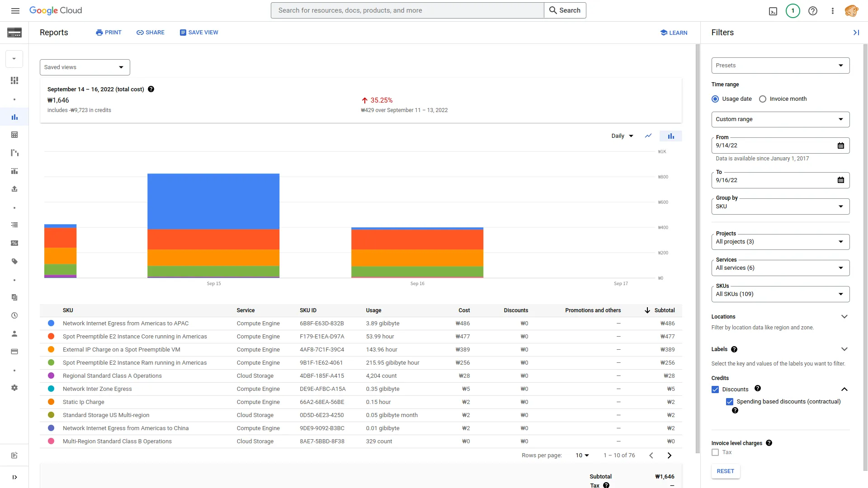This screenshot has height=488, width=868.
Task: Focus the search resources input field
Action: (407, 10)
